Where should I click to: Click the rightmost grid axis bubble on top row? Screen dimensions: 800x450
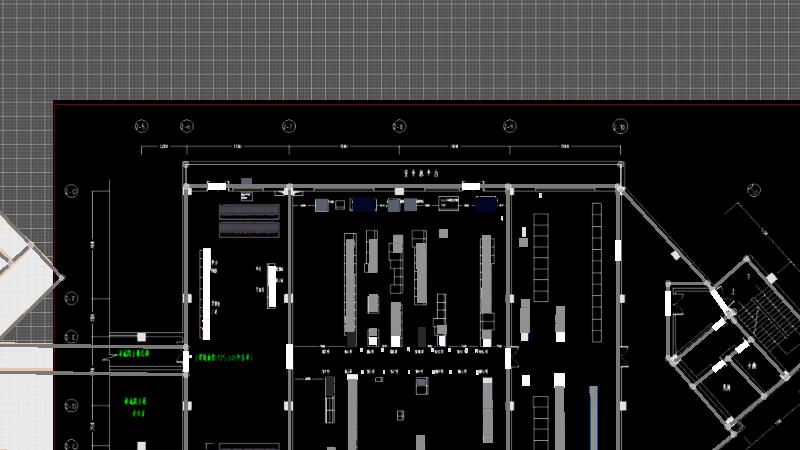tap(619, 126)
